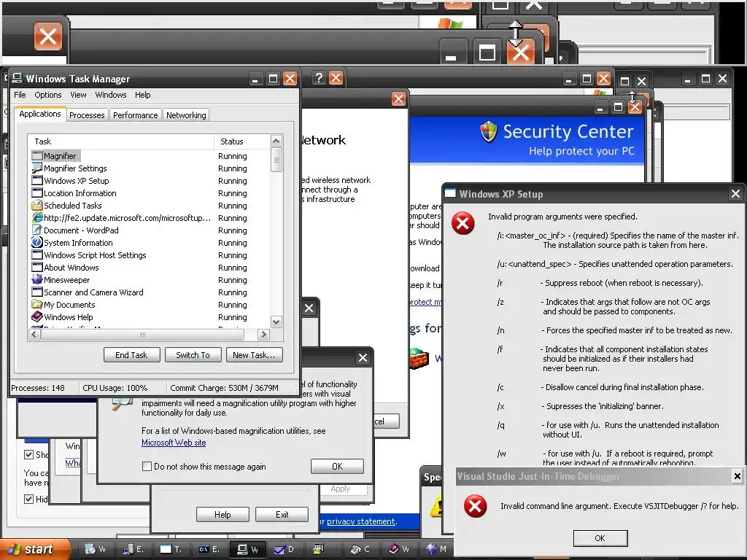The height and width of the screenshot is (560, 747).
Task: Switch to the telephone icon taskbar button
Action: click(360, 549)
